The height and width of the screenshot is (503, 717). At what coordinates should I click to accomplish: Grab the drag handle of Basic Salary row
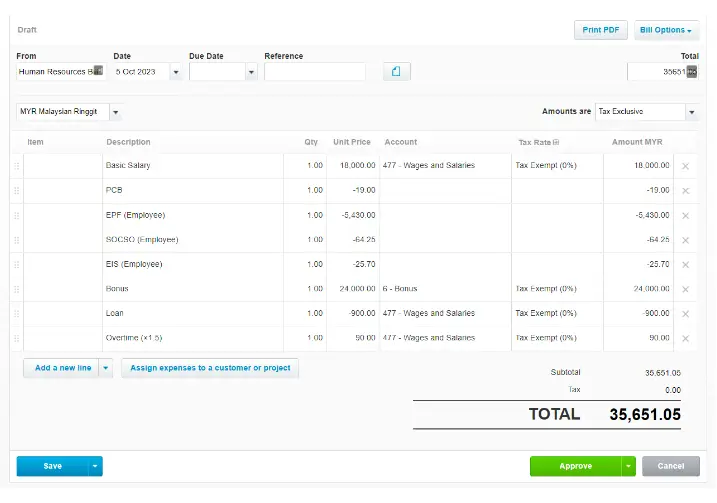pyautogui.click(x=17, y=166)
